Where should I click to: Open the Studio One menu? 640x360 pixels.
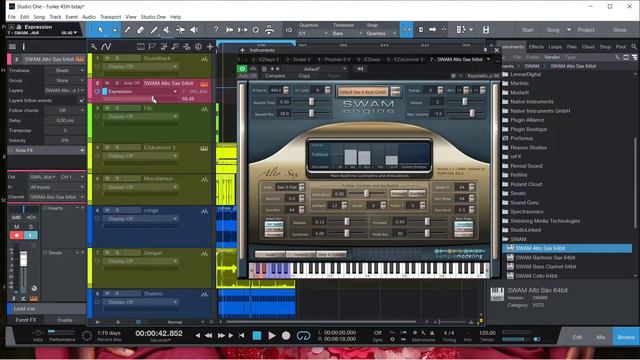(153, 17)
